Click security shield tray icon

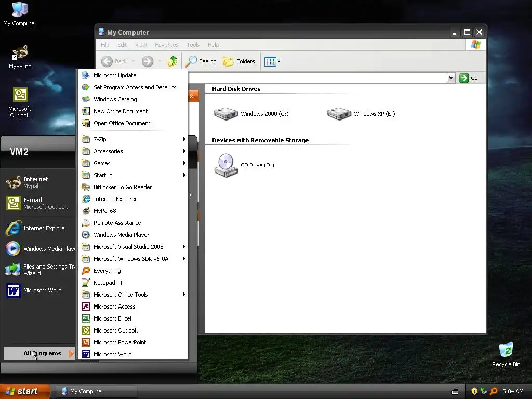474,391
